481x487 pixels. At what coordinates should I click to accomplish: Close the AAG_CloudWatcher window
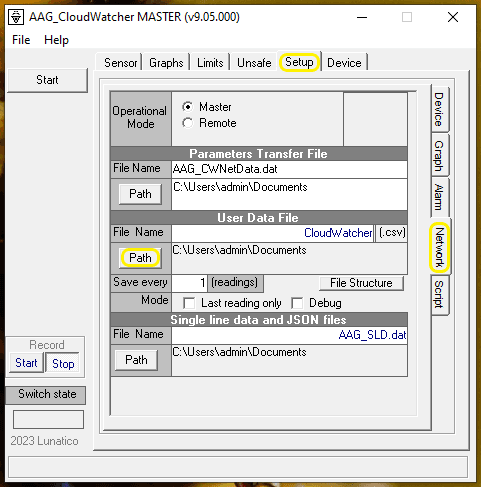(x=453, y=17)
